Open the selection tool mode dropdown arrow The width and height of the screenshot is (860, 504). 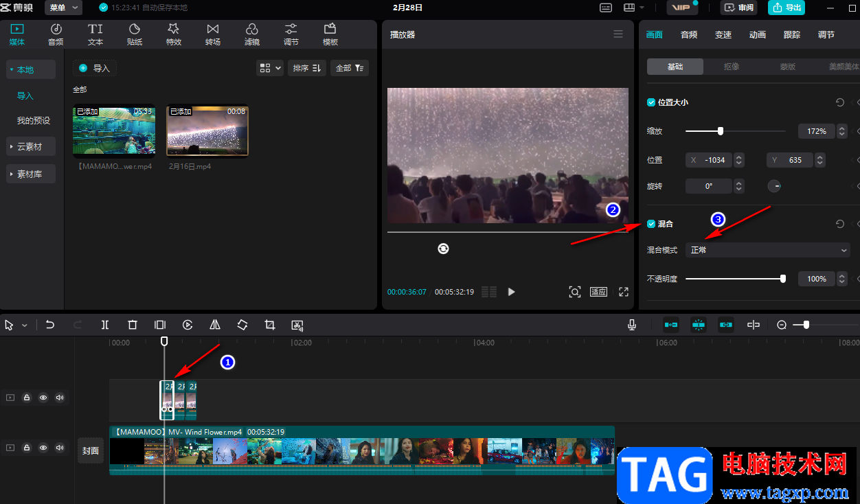point(25,325)
